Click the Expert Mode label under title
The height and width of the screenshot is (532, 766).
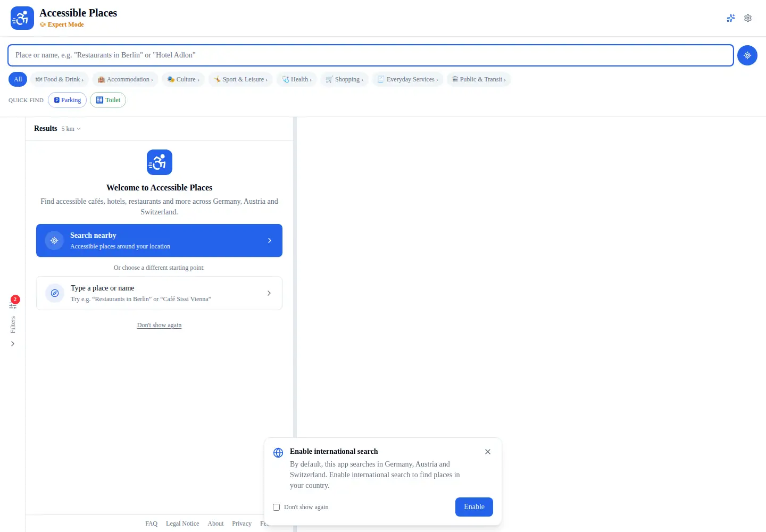point(62,24)
